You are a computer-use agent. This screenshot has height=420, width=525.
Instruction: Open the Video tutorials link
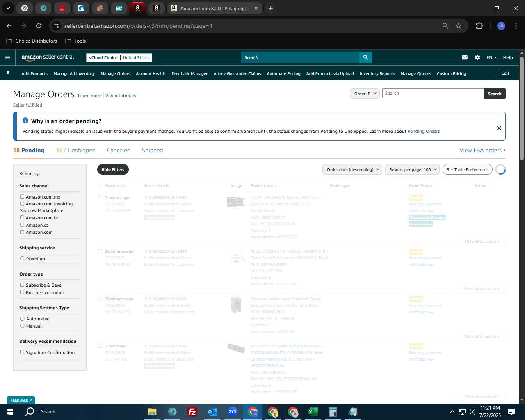pyautogui.click(x=121, y=96)
